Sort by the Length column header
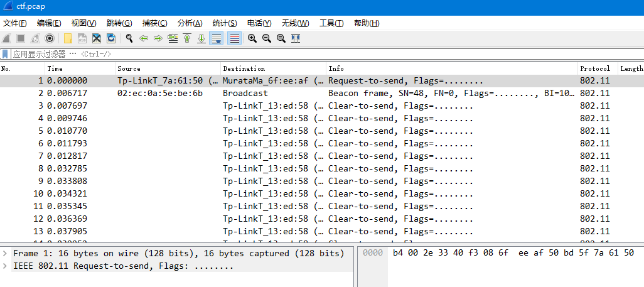The image size is (644, 287). 631,68
